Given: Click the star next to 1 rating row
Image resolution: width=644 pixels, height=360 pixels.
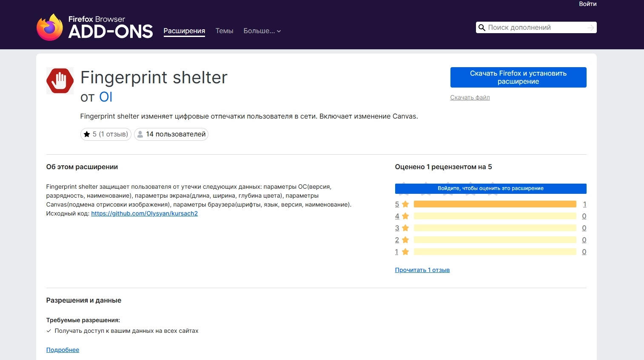Looking at the screenshot, I should [405, 252].
